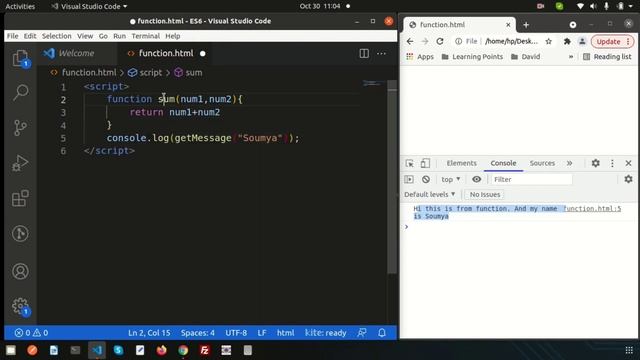Image resolution: width=640 pixels, height=360 pixels.
Task: Click the editor vertical scrollbar
Action: (392, 176)
